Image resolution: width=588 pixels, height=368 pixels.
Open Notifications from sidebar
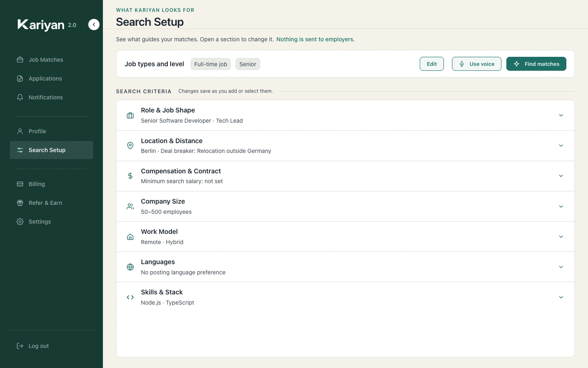[x=51, y=97]
